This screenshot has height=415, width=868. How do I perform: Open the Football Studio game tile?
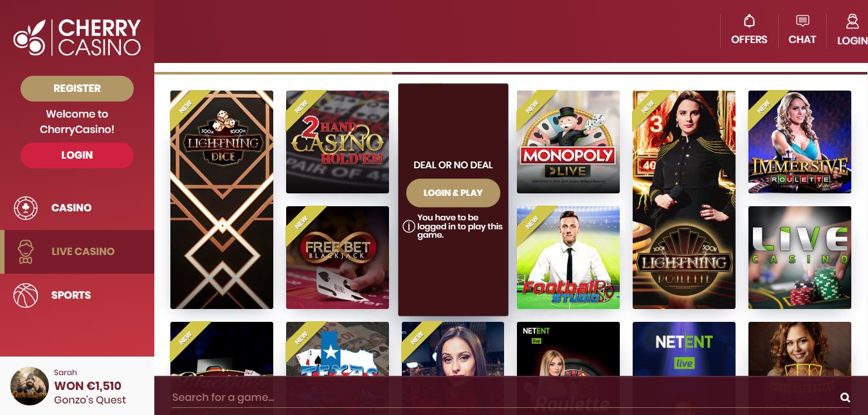point(568,258)
